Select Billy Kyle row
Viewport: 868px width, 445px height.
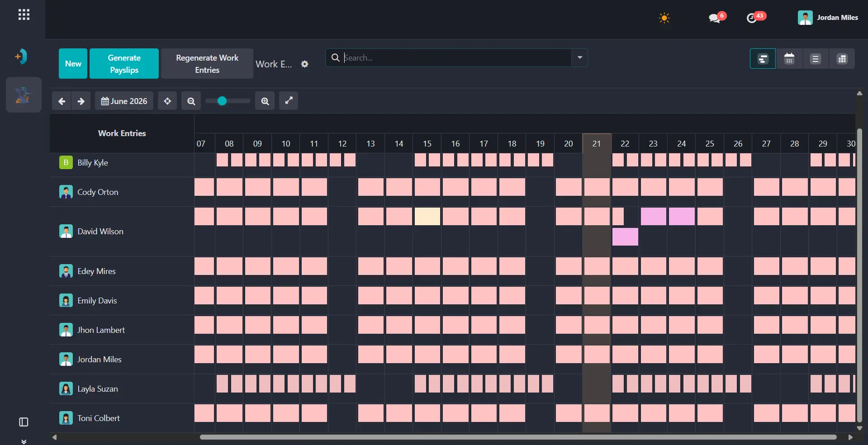point(122,162)
